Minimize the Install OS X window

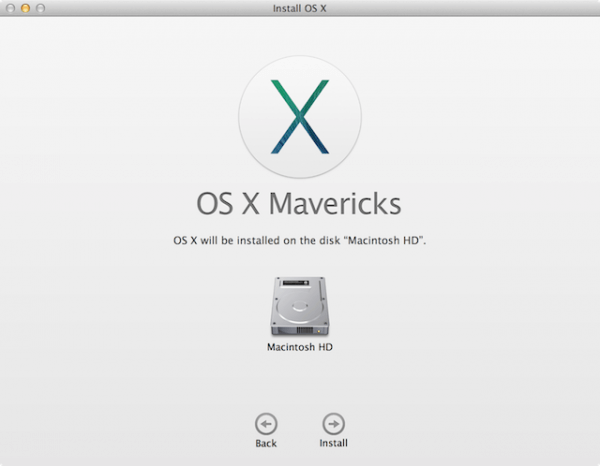click(25, 8)
